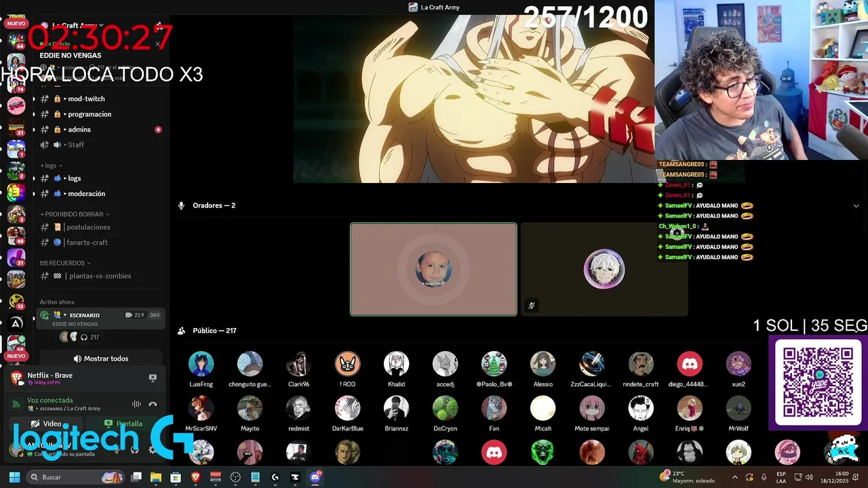Collapse the RECUERDOS category
Screen dimensions: 868x488
pyautogui.click(x=65, y=263)
